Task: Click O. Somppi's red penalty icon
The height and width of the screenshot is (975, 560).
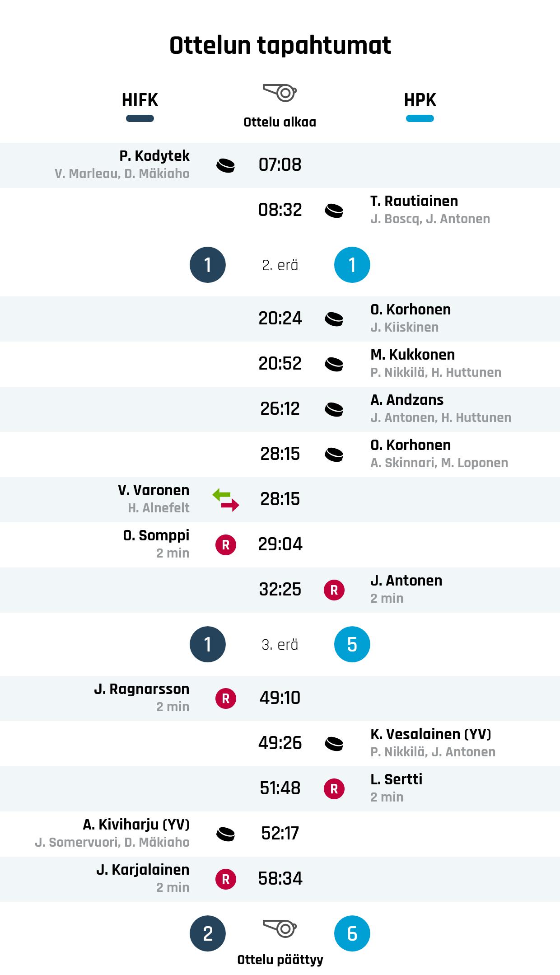Action: pos(225,545)
